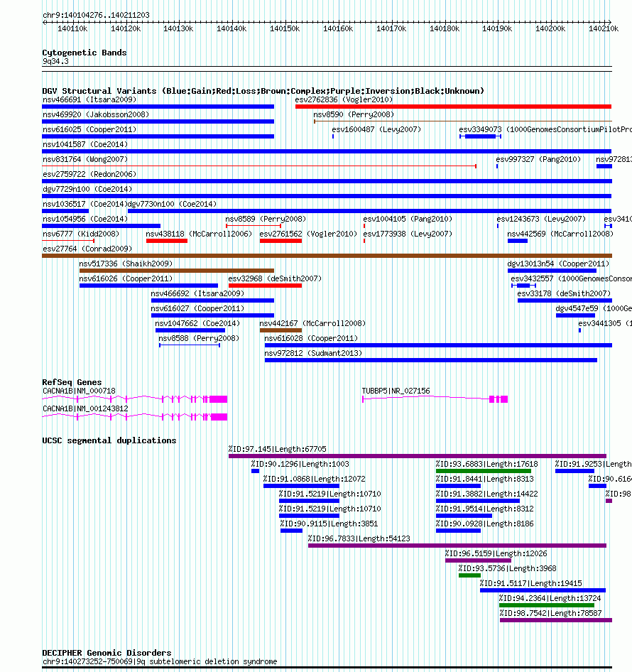Screen dimensions: 632x672
Task: Click the red nsv438118 (McCarroll2006) bar
Action: (x=167, y=241)
